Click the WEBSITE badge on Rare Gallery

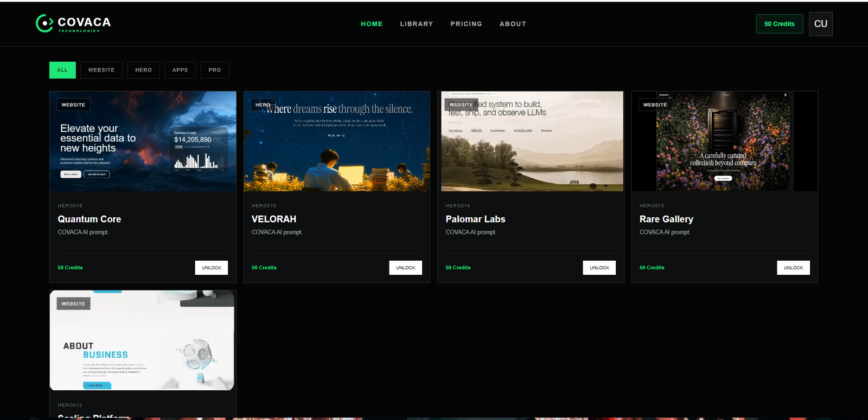655,105
